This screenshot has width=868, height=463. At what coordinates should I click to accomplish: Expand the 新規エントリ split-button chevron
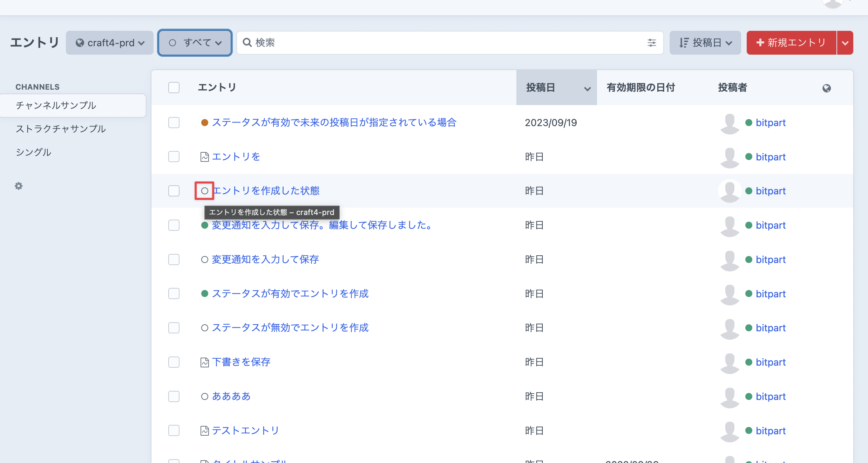(845, 42)
